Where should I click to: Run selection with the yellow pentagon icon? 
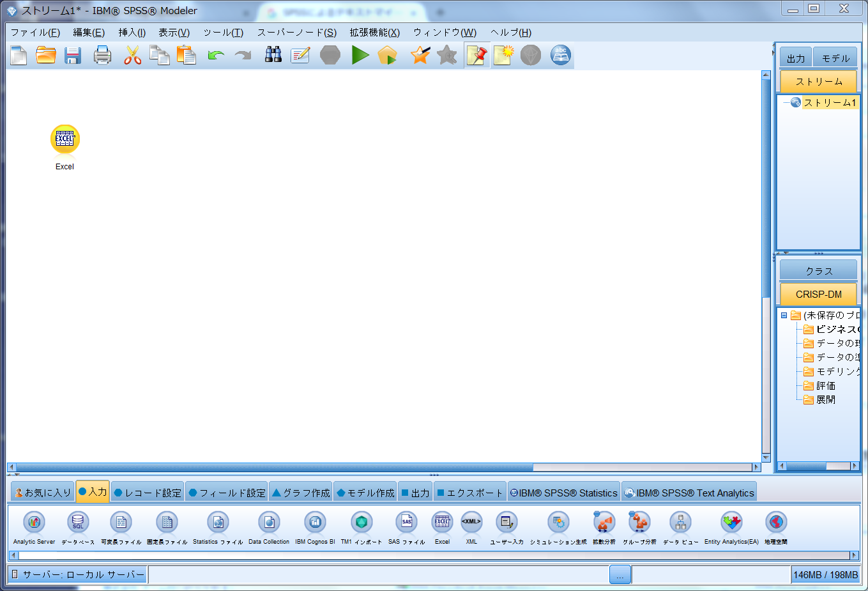pos(387,56)
